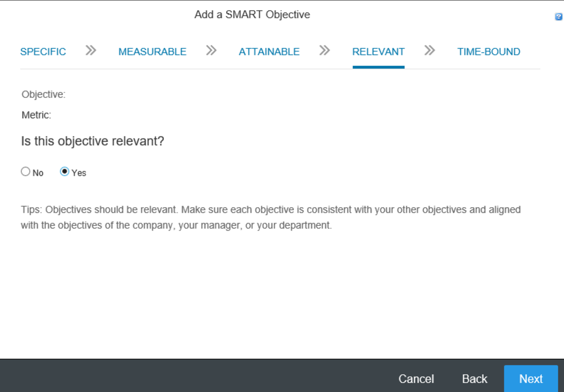Proceed with the Next button

pos(531,379)
